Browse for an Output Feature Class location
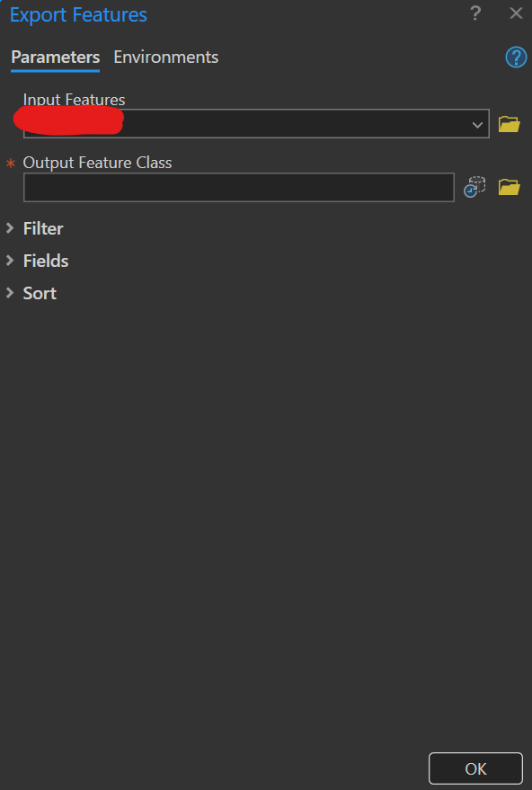Image resolution: width=532 pixels, height=790 pixels. (509, 187)
